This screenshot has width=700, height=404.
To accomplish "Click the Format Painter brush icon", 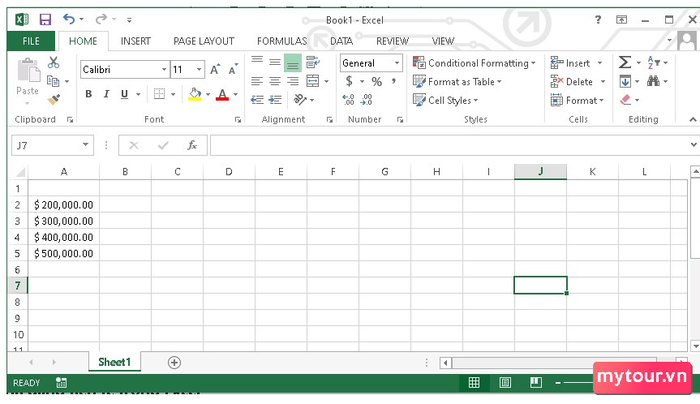I will point(54,100).
